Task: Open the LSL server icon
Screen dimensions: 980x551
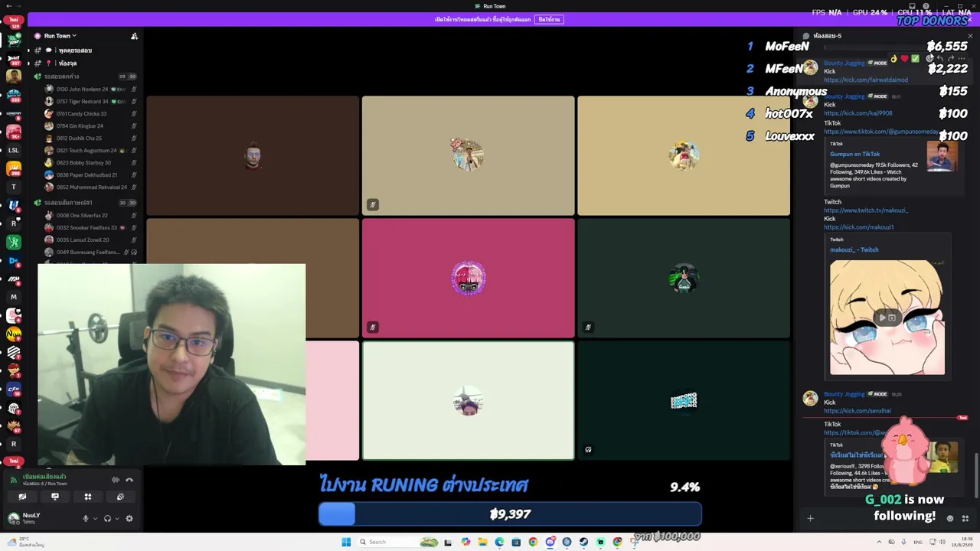Action: point(13,150)
